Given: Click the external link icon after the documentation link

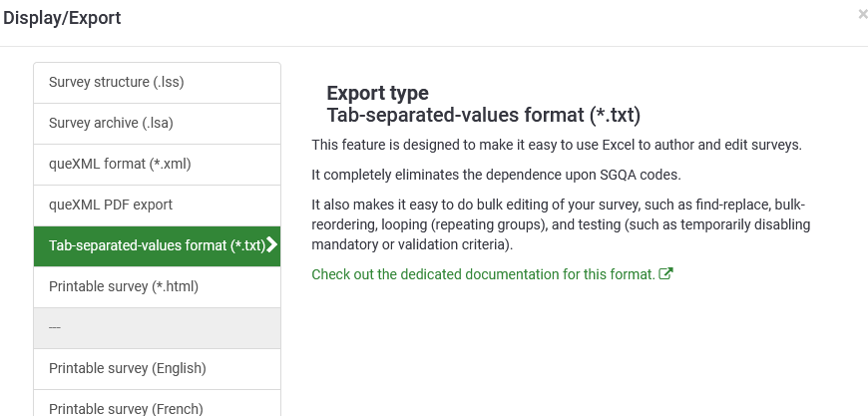Looking at the screenshot, I should coord(666,274).
